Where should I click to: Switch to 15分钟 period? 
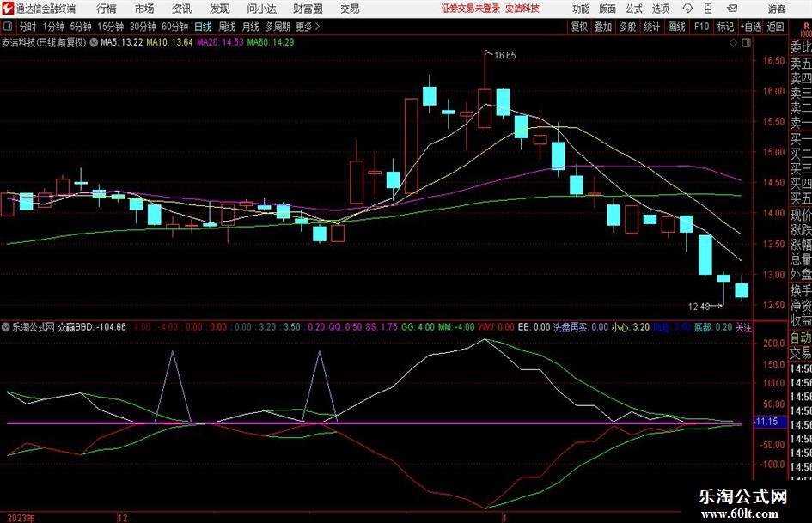(110, 27)
